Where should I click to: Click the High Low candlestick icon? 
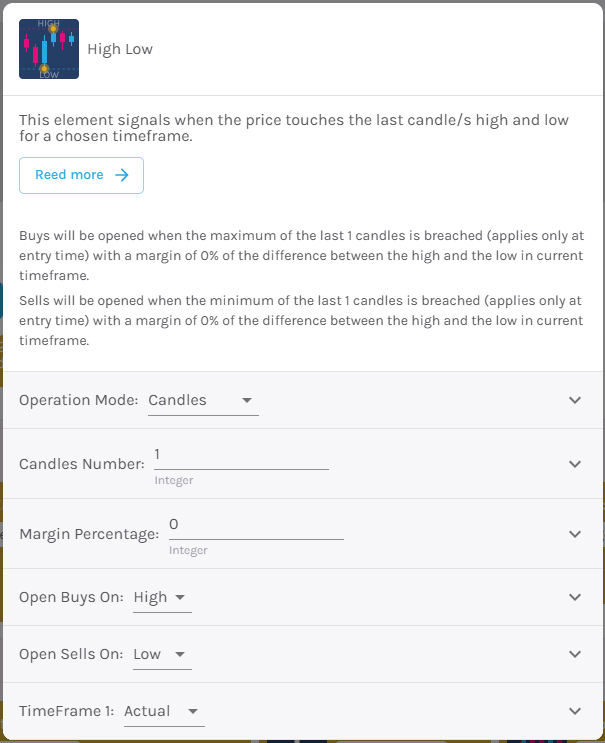(49, 49)
